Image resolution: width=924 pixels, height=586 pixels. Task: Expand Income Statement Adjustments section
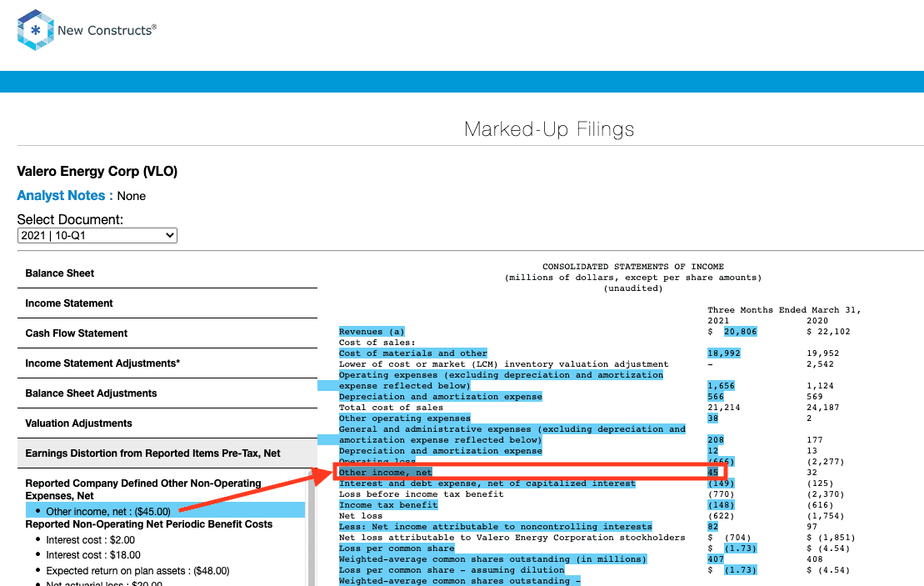click(x=167, y=363)
